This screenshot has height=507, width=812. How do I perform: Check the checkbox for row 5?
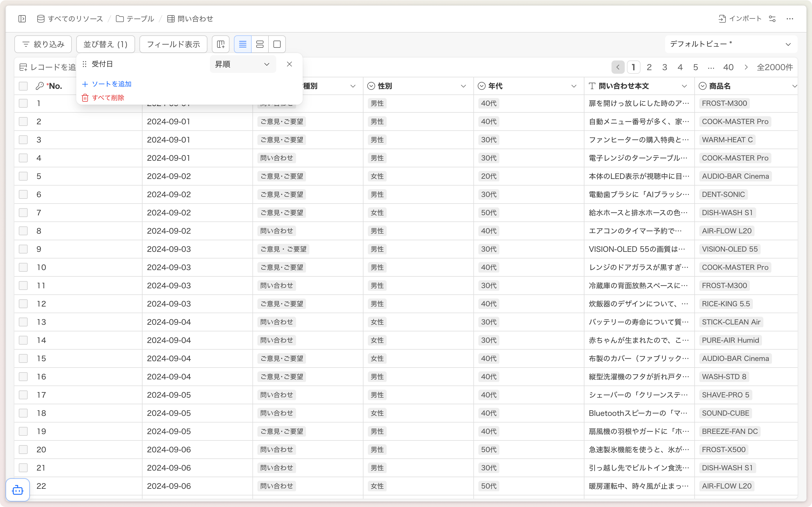point(23,176)
